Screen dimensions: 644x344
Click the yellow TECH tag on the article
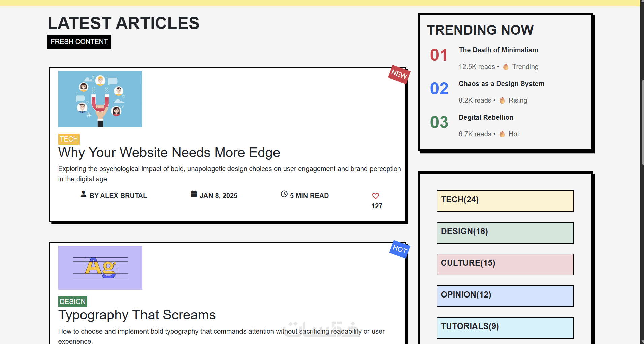click(x=69, y=139)
